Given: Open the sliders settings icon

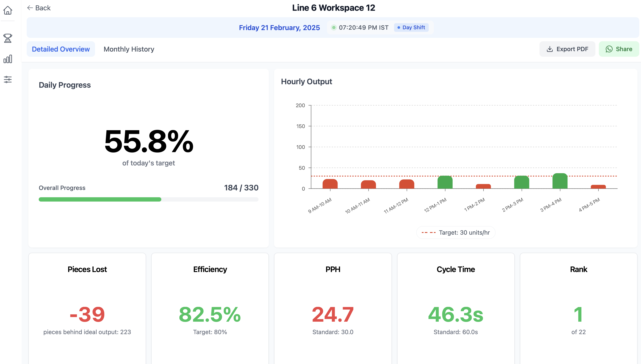Looking at the screenshot, I should pyautogui.click(x=8, y=80).
